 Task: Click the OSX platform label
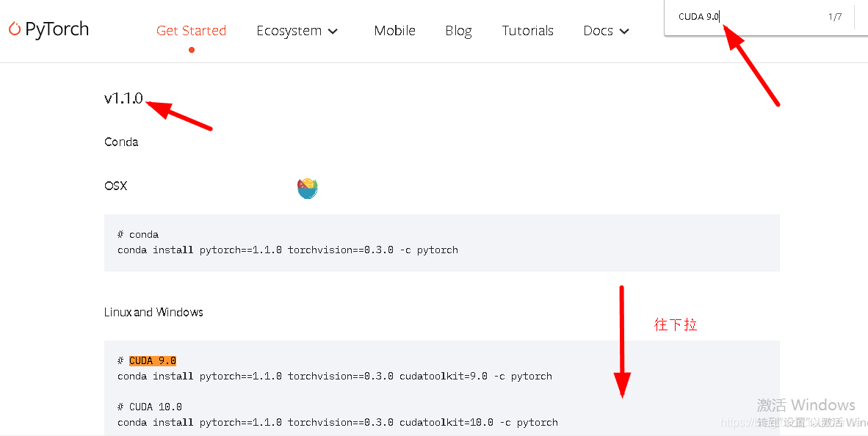click(x=115, y=186)
